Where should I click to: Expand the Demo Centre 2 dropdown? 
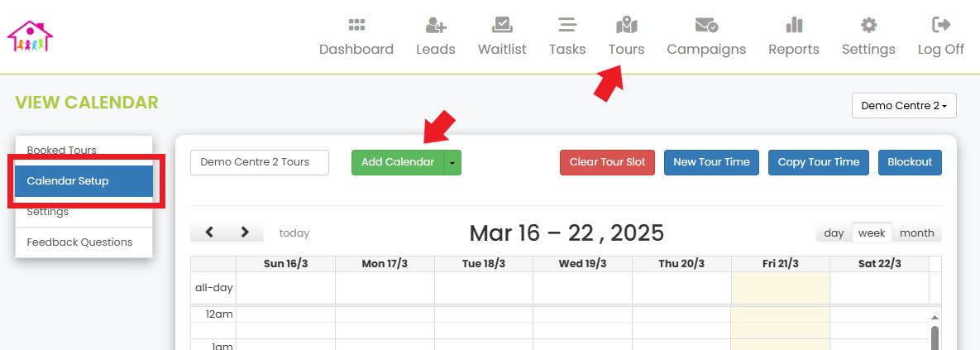click(904, 106)
